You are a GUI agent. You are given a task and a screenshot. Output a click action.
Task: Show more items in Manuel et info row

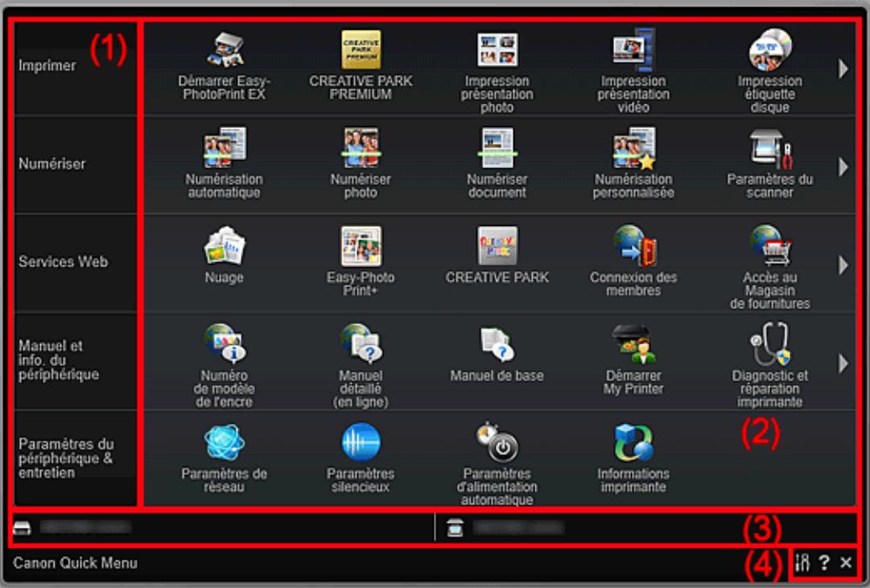click(x=843, y=363)
